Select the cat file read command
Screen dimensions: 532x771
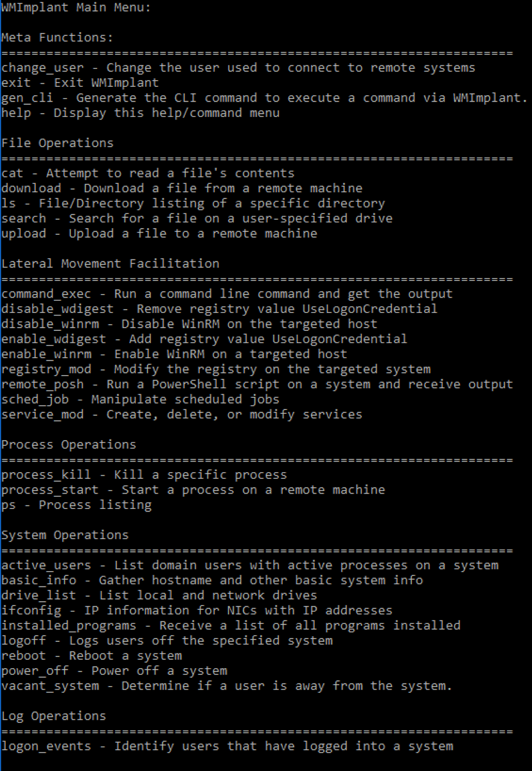[x=148, y=173]
